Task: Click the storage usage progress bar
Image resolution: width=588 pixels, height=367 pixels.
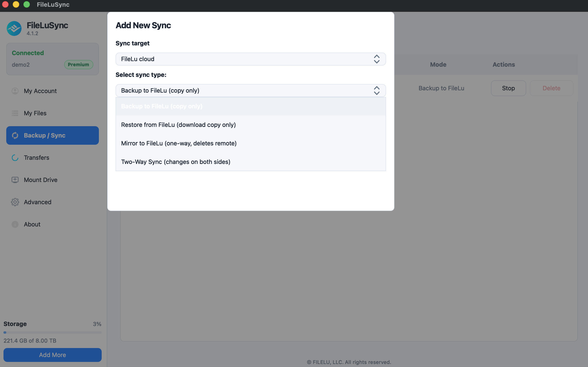Action: click(x=52, y=332)
